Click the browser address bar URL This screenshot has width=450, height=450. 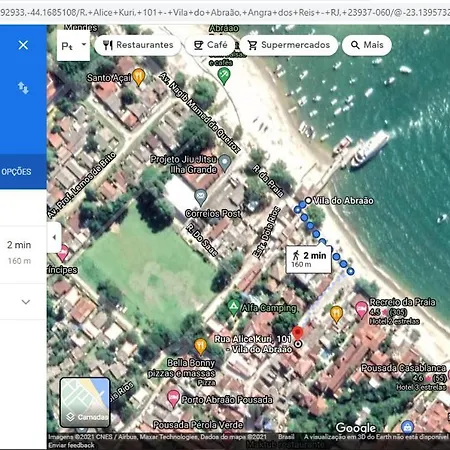(225, 12)
